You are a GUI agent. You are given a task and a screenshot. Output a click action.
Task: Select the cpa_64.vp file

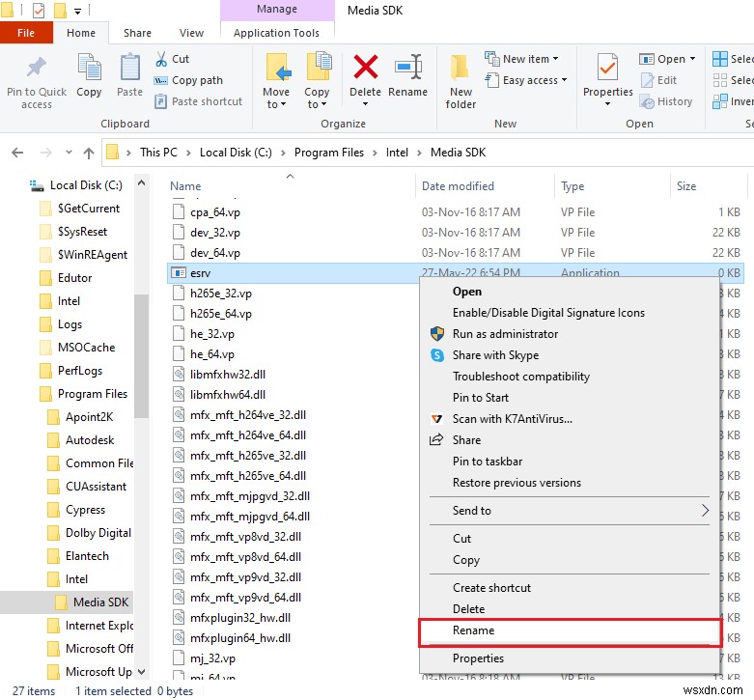[x=215, y=212]
